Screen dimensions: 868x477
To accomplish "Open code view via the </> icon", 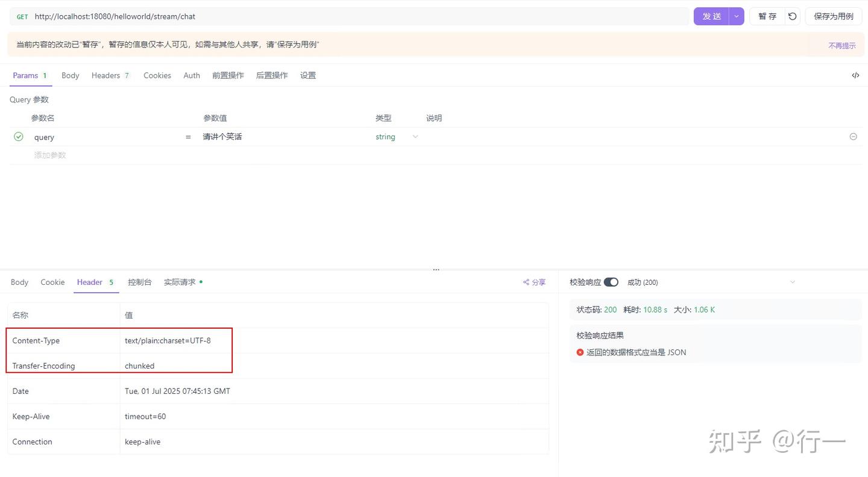I will pyautogui.click(x=855, y=75).
